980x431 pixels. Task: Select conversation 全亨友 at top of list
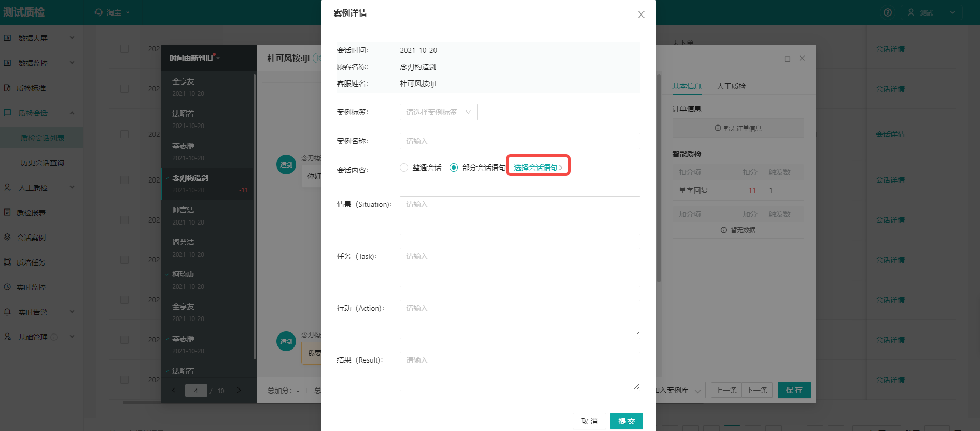click(x=207, y=87)
